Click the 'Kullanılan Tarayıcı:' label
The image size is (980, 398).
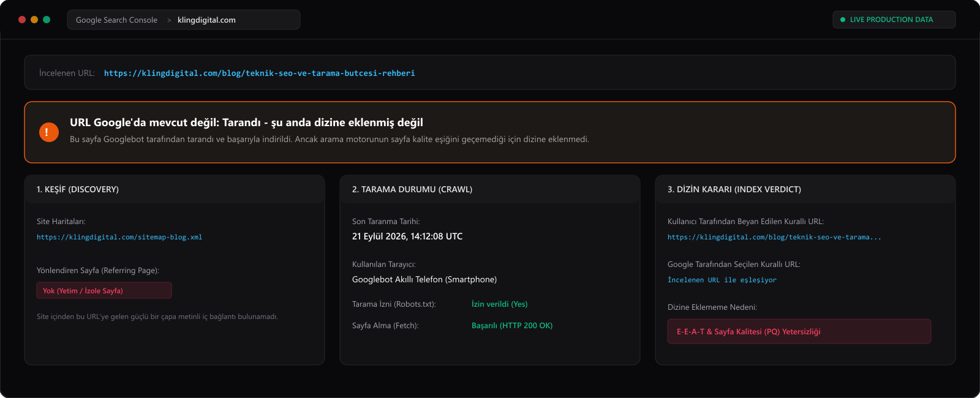(384, 264)
